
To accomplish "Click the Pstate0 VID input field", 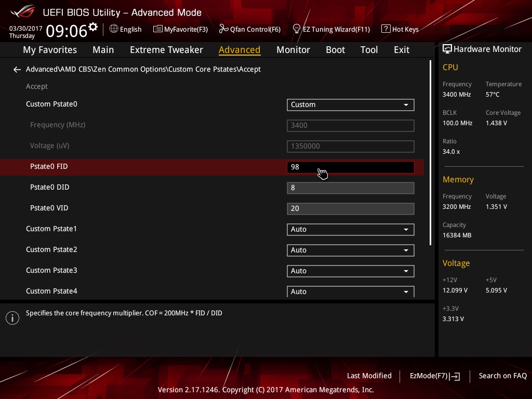I will [351, 209].
